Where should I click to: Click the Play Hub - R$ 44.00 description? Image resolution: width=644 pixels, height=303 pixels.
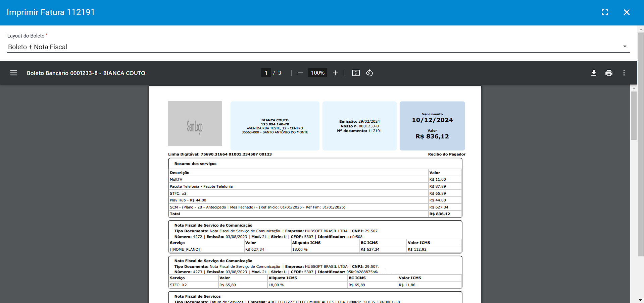click(x=188, y=200)
